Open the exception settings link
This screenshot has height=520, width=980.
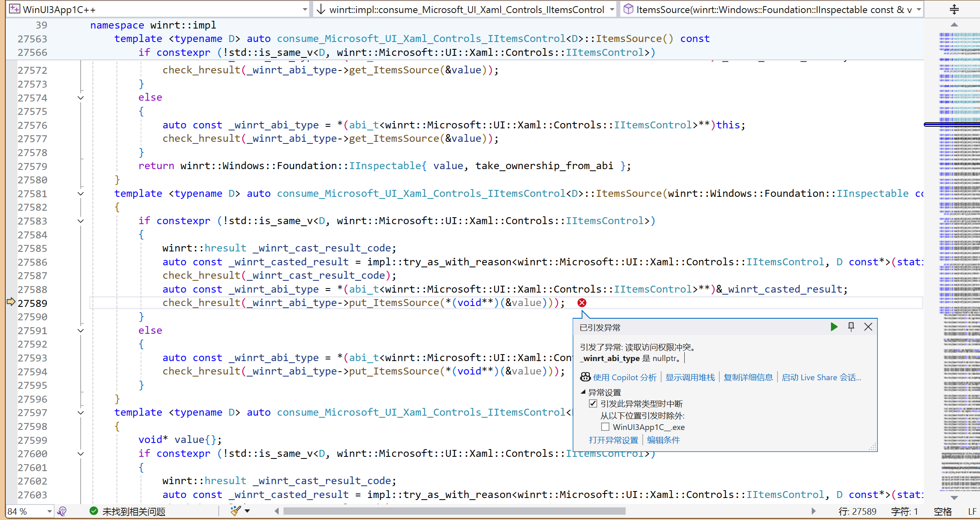[x=613, y=440]
